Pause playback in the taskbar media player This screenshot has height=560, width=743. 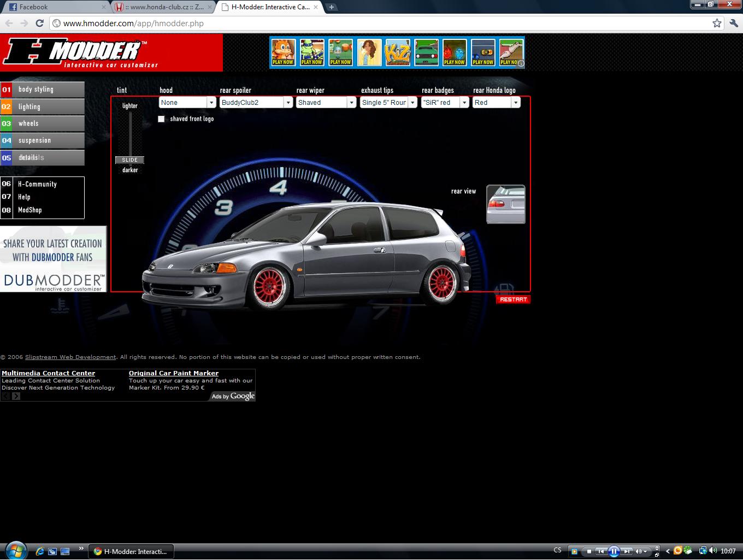tap(614, 551)
